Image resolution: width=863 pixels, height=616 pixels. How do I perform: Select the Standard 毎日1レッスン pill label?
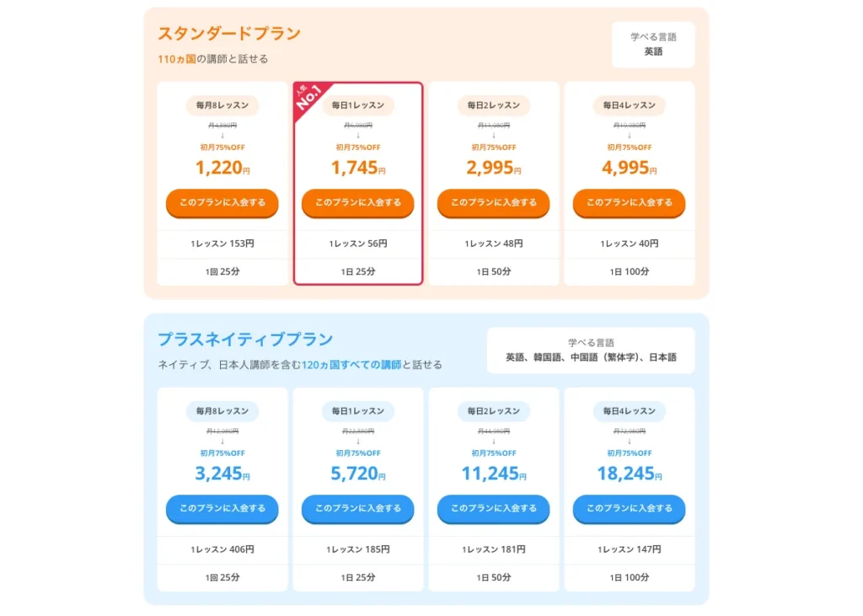tap(357, 105)
